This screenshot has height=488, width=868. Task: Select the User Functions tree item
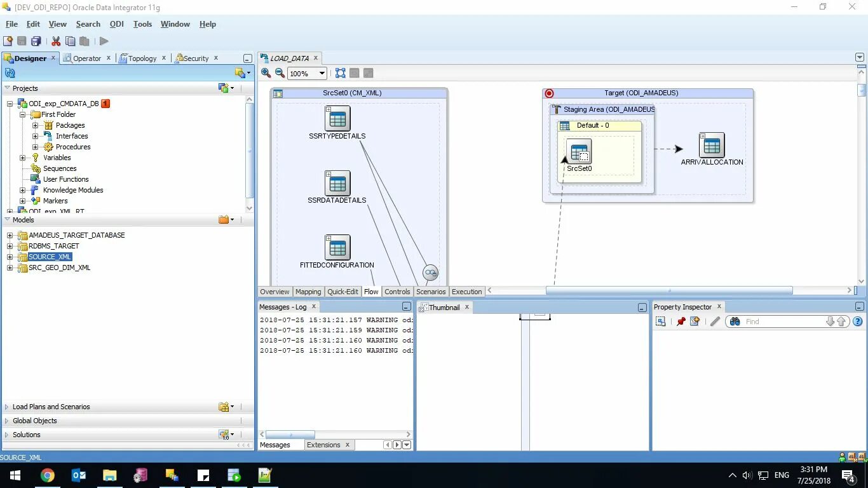coord(65,179)
